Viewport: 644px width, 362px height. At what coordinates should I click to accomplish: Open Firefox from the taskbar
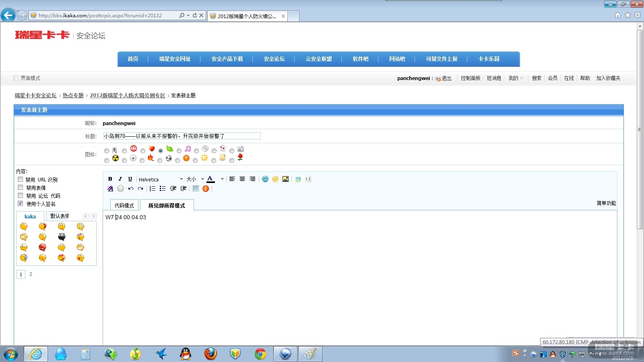click(x=210, y=354)
